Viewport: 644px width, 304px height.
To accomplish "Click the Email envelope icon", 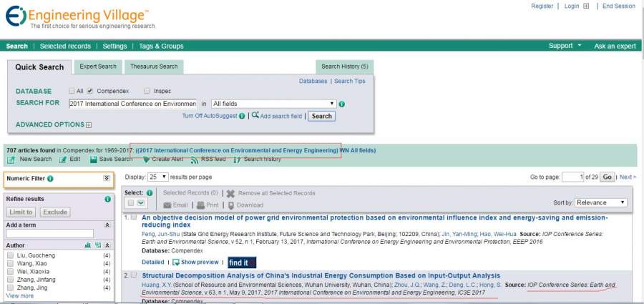I will (x=167, y=205).
